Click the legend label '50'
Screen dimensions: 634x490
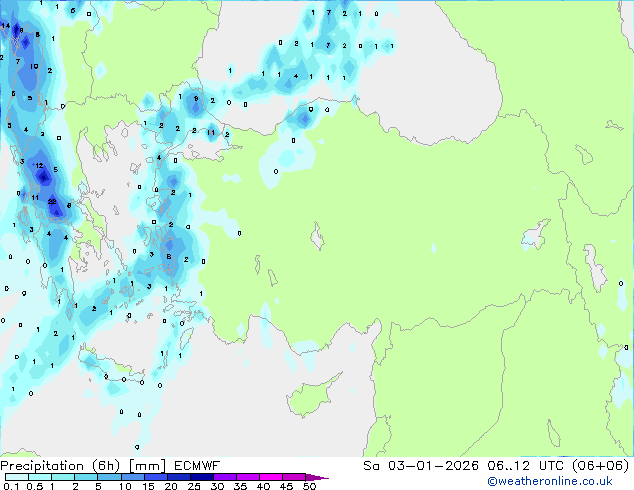(310, 486)
